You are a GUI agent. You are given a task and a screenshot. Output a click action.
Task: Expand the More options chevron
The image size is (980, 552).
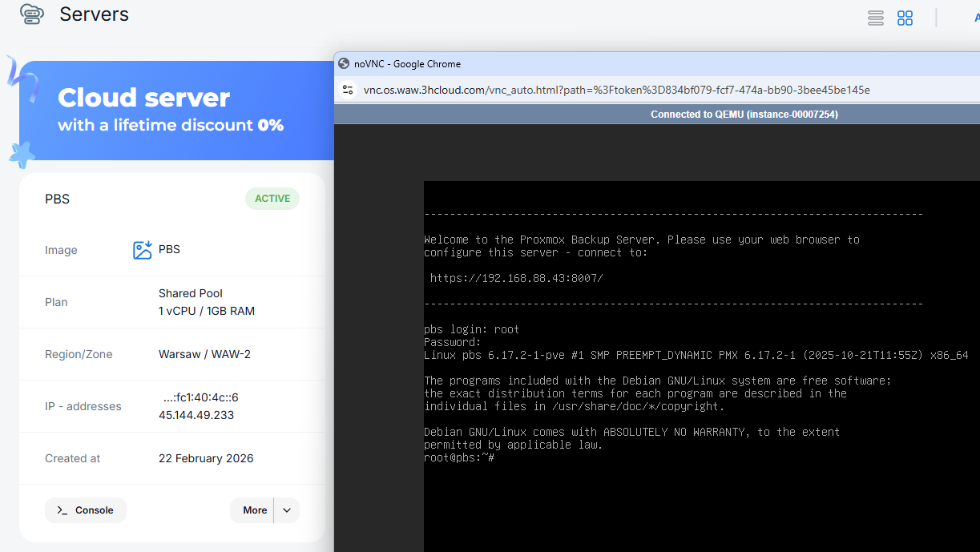pyautogui.click(x=286, y=510)
